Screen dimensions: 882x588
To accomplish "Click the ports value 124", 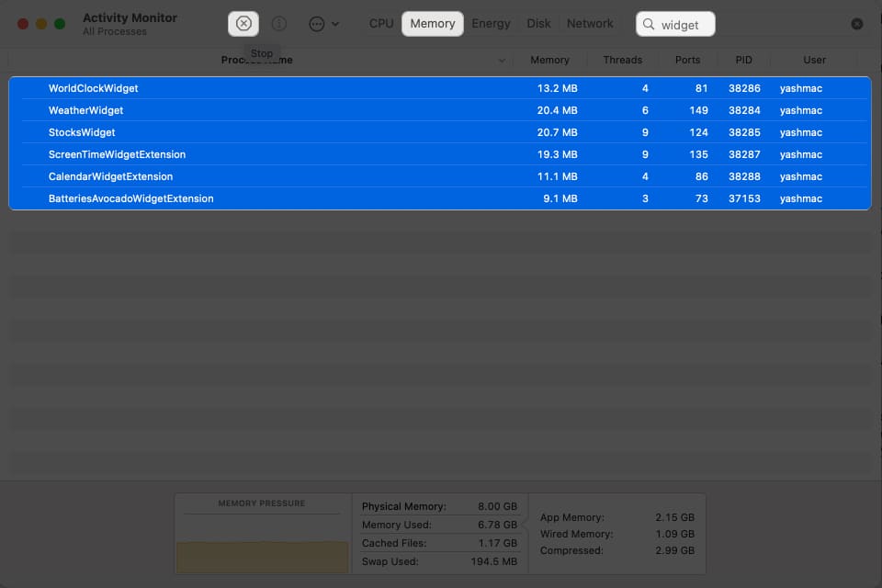I will click(698, 132).
